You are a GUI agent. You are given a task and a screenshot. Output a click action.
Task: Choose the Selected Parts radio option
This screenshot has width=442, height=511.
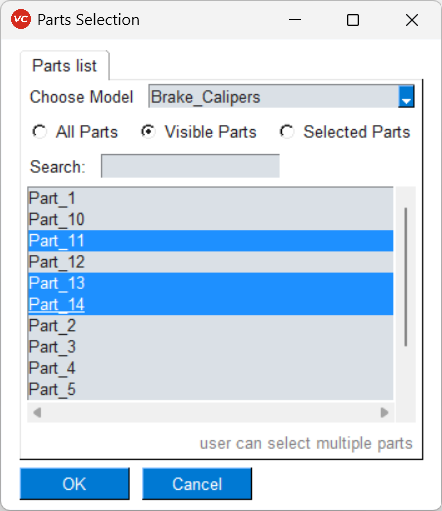tap(287, 132)
